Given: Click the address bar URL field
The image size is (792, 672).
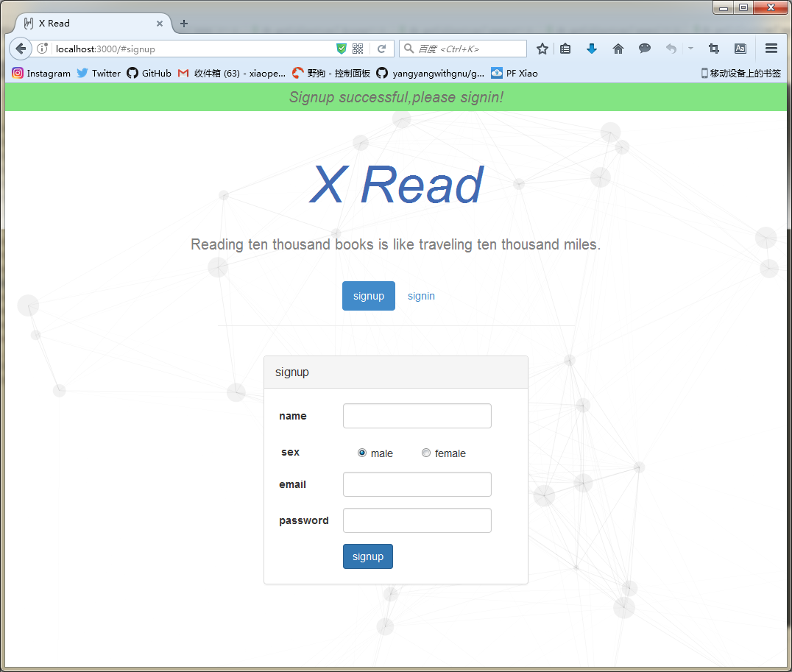Looking at the screenshot, I should pos(192,49).
